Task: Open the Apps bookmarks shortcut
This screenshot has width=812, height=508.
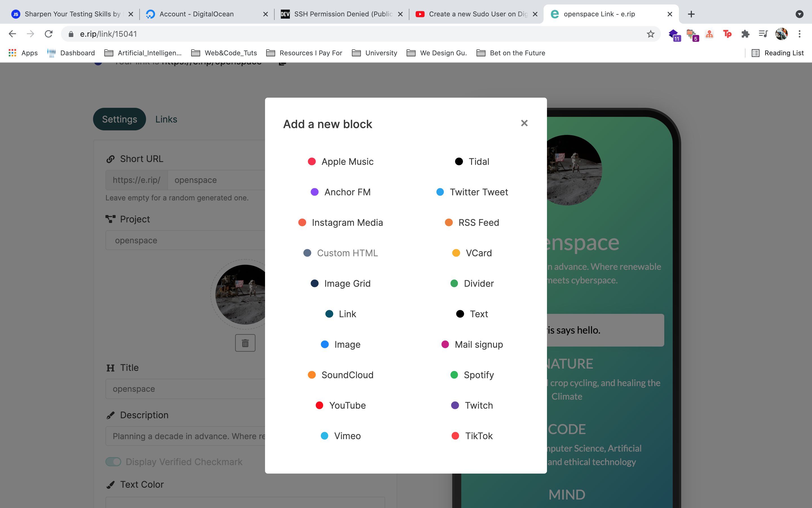Action: click(x=23, y=53)
